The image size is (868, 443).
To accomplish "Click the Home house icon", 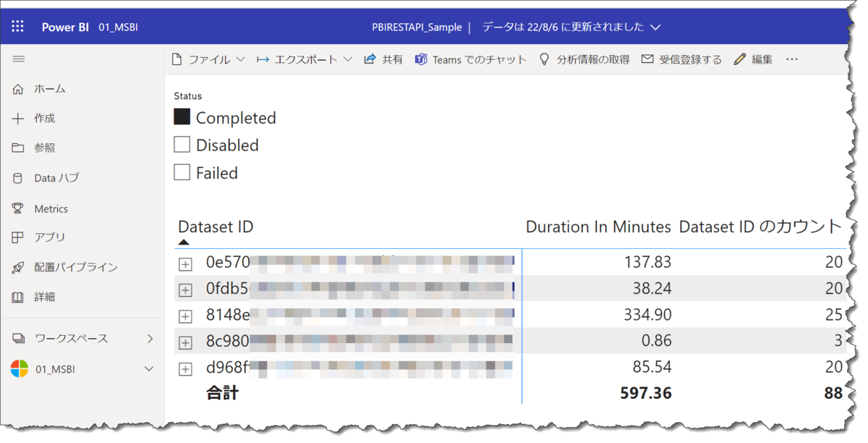I will [x=18, y=89].
